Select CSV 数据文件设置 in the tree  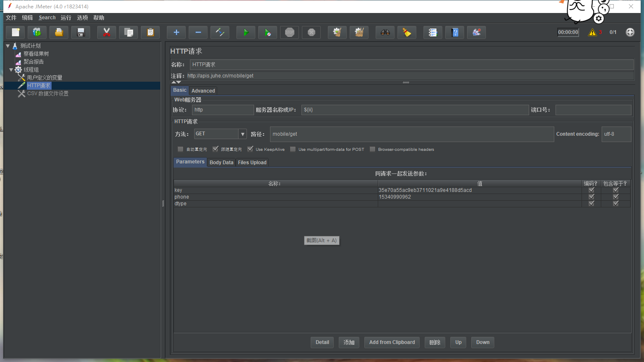coord(48,93)
